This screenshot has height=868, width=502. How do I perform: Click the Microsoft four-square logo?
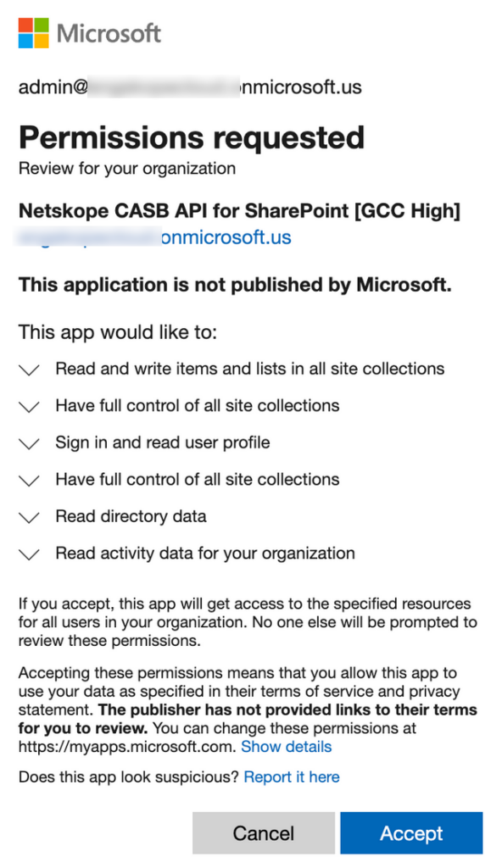[x=33, y=33]
